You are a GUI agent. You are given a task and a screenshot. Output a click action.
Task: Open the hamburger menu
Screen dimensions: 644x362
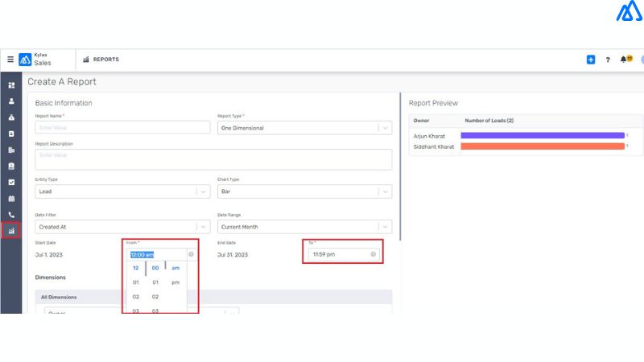pyautogui.click(x=10, y=60)
